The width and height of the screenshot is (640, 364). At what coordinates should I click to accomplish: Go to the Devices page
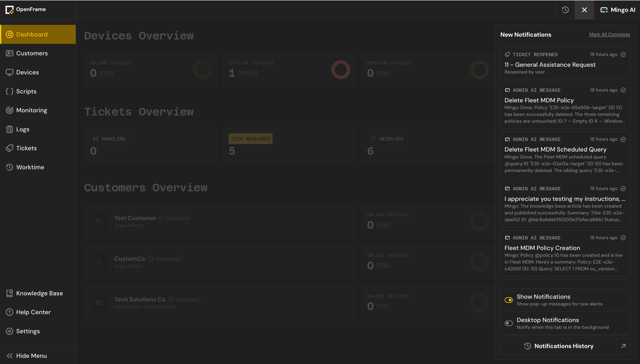coord(38,72)
